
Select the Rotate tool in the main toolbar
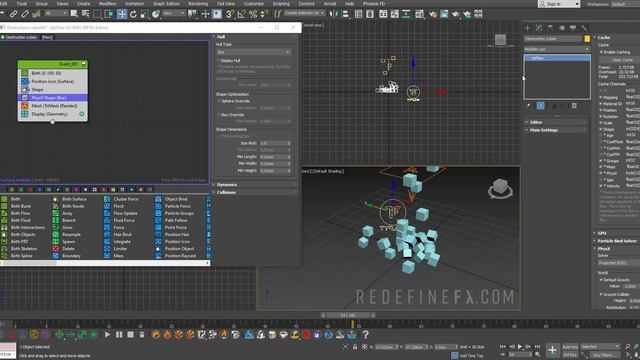tap(133, 14)
